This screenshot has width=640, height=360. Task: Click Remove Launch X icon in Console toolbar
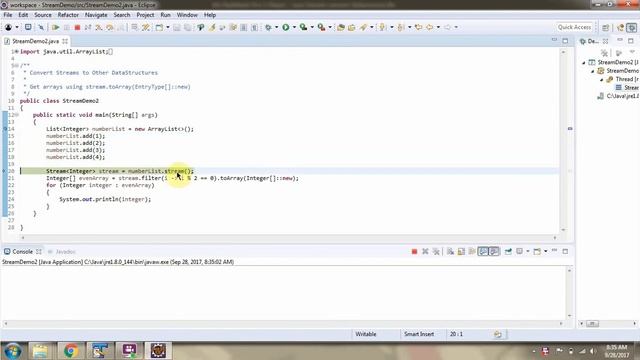pyautogui.click(x=425, y=251)
